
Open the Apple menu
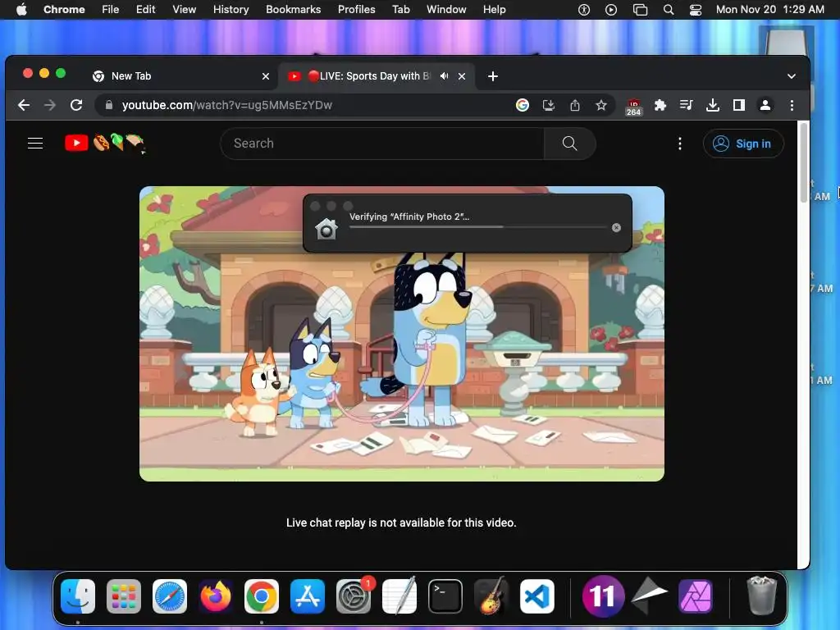point(21,9)
